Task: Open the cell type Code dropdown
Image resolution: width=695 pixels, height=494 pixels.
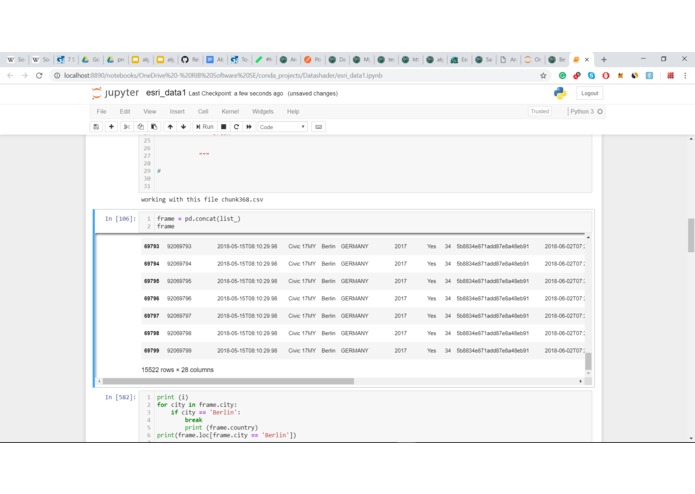Action: [x=282, y=127]
